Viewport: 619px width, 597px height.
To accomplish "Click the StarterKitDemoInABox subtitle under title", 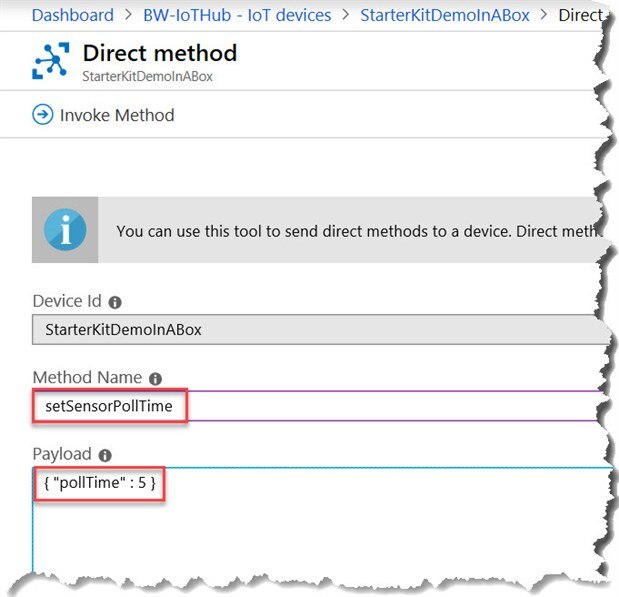I will (148, 76).
